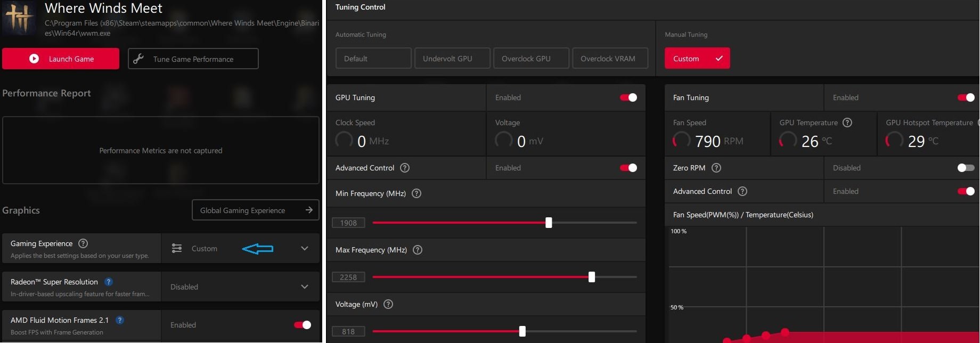The width and height of the screenshot is (980, 343).
Task: Open Tune Game Performance
Action: (x=193, y=59)
